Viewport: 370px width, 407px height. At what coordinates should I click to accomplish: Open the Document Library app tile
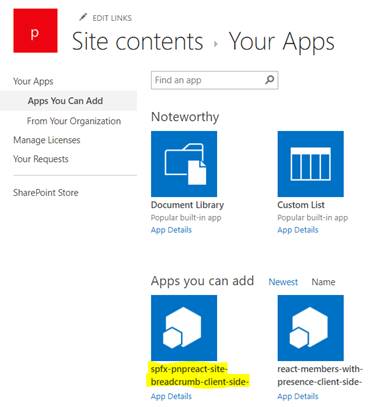184,164
